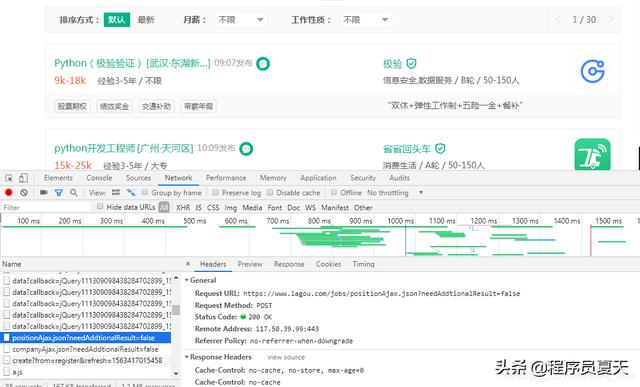Sort by 最新 newest
640x387 pixels.
click(x=146, y=20)
